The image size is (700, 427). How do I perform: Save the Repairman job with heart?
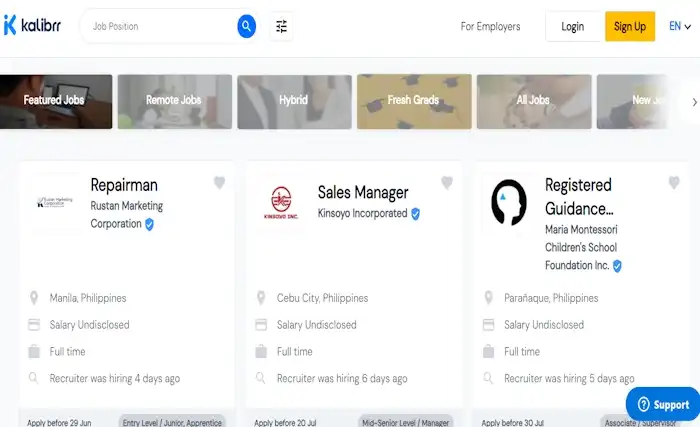[x=219, y=183]
